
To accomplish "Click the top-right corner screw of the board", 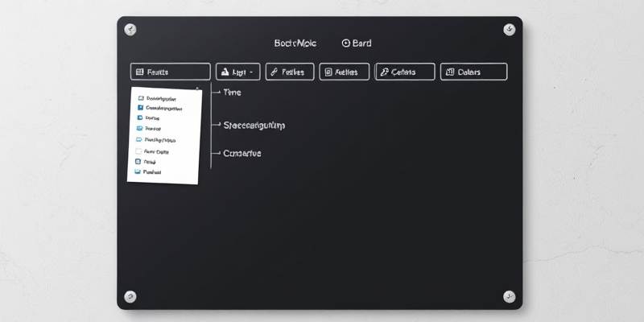I will coord(509,30).
